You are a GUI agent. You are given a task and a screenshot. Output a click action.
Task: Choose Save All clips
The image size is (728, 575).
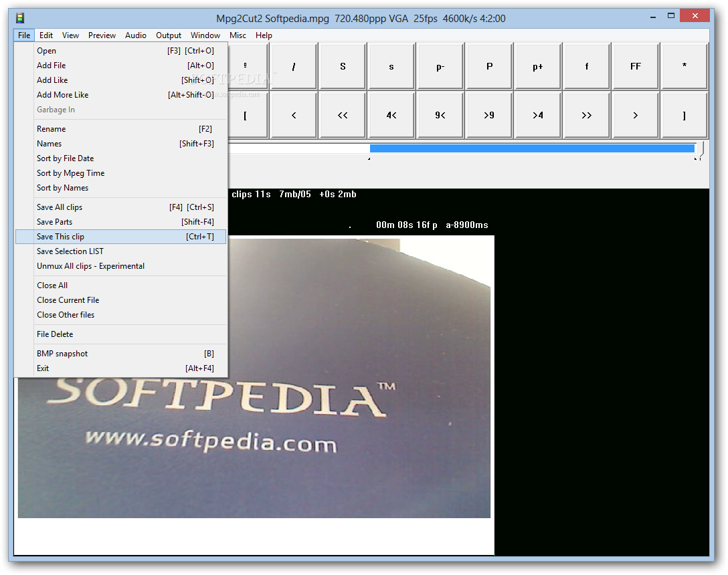pos(120,207)
